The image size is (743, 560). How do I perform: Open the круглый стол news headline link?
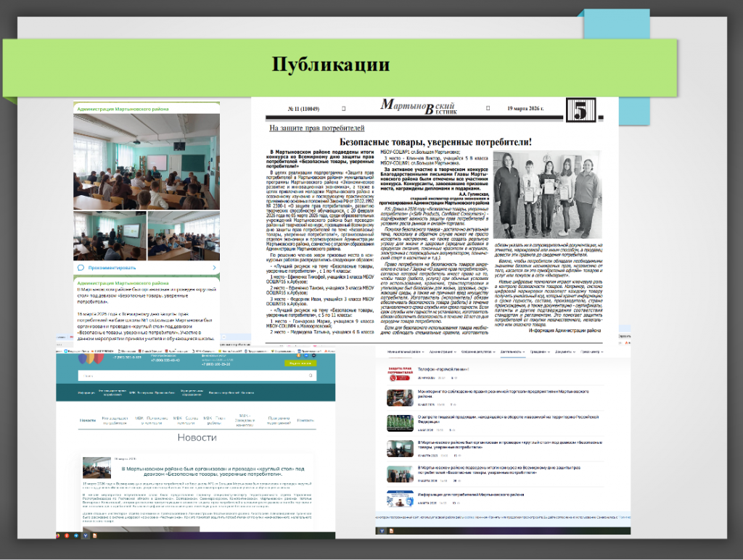click(x=213, y=471)
